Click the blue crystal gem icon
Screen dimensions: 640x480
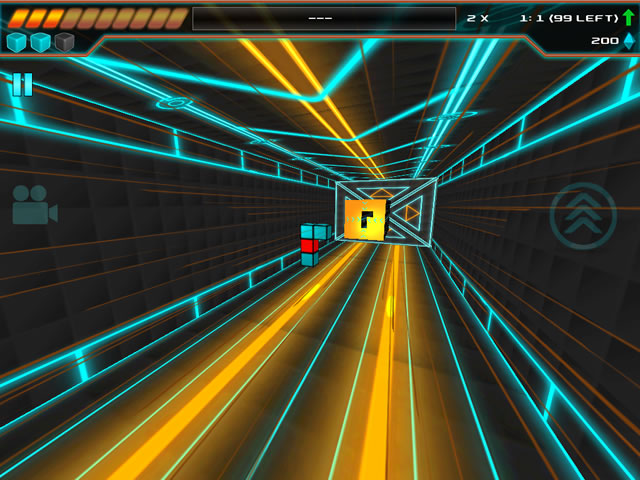[629, 42]
